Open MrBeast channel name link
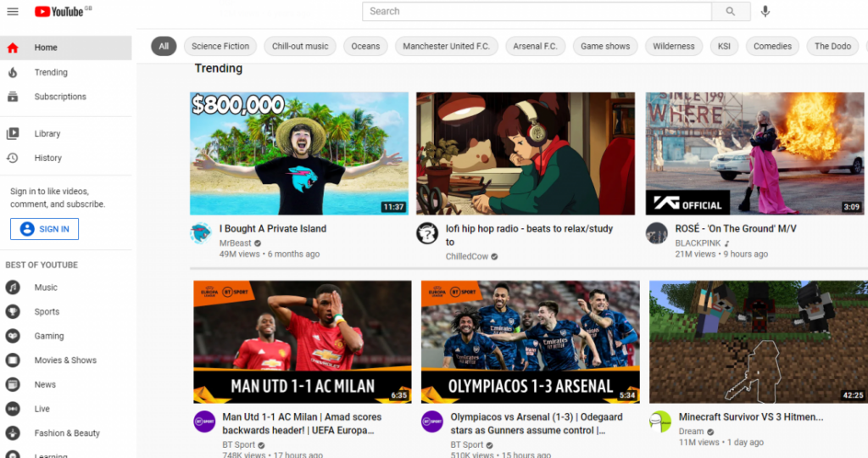 pos(236,243)
